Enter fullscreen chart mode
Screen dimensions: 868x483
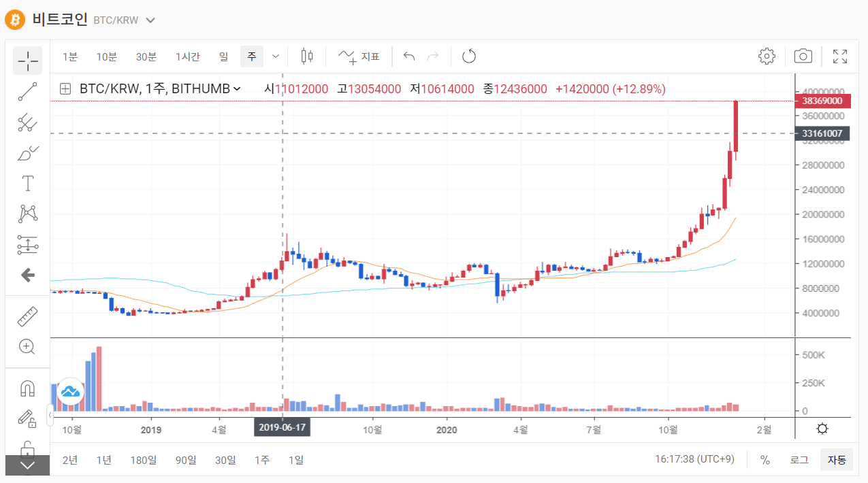pos(840,56)
